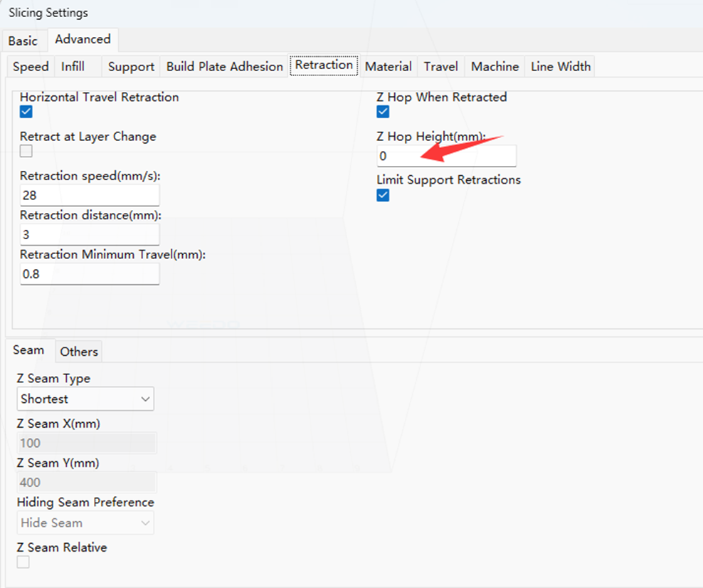Enable Retract at Layer Change
Viewport: 703px width, 588px height.
[26, 151]
